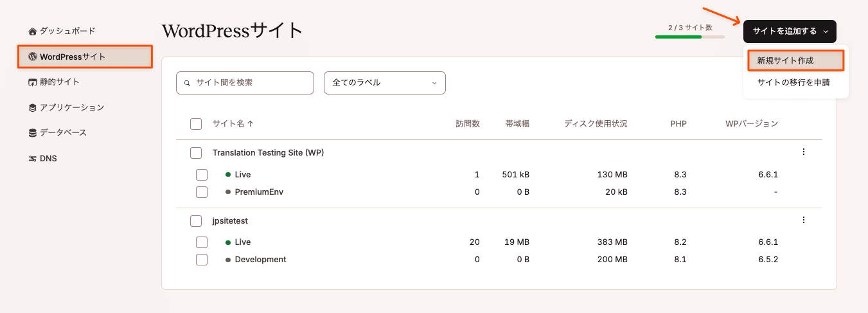The height and width of the screenshot is (313, 868).
Task: Open the three-dot menu for Translation Testing Site
Action: point(803,152)
